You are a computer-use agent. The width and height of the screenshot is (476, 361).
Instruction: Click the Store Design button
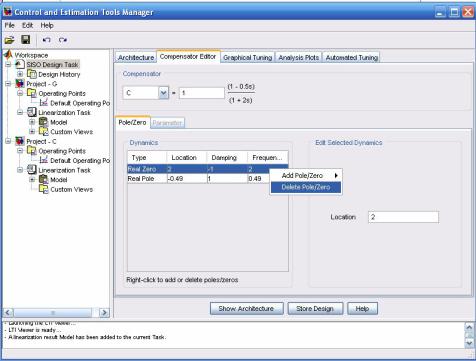pyautogui.click(x=315, y=309)
